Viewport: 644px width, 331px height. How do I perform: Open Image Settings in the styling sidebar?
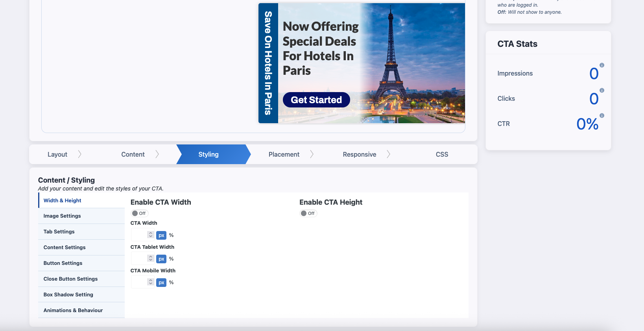click(x=62, y=216)
